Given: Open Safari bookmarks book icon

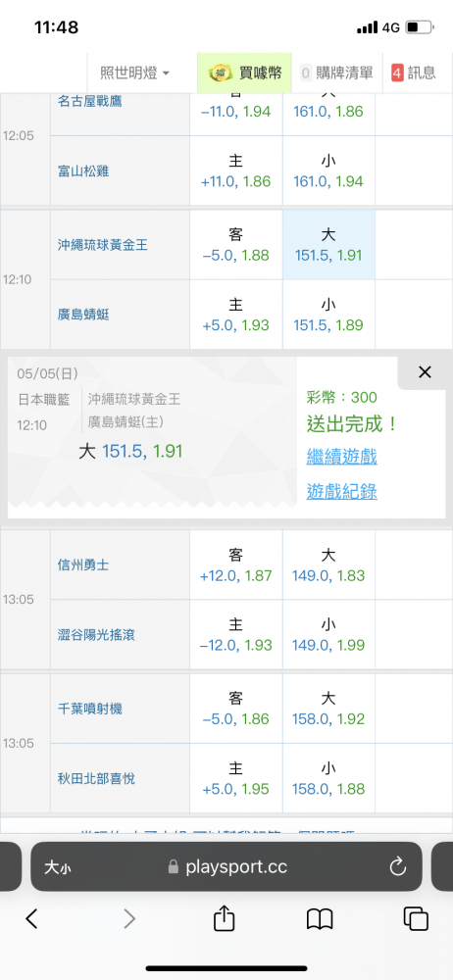Looking at the screenshot, I should [319, 919].
